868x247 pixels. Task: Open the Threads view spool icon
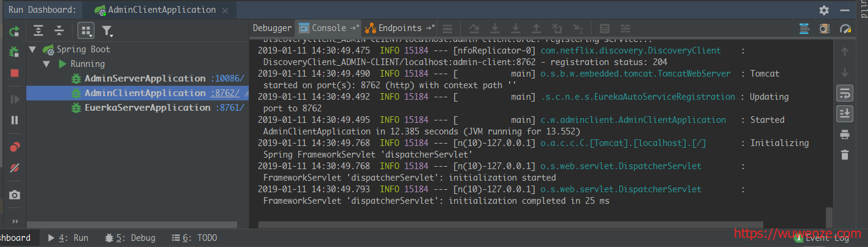click(x=804, y=28)
